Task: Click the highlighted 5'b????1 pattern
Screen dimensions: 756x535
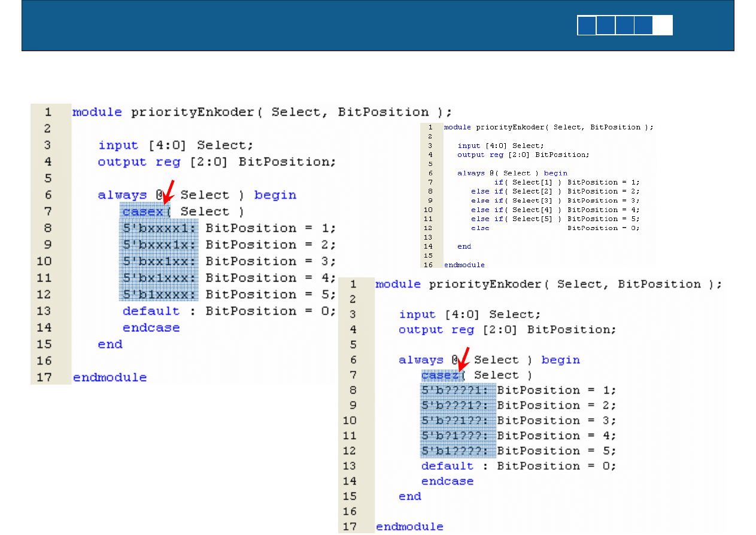Action: click(x=459, y=391)
